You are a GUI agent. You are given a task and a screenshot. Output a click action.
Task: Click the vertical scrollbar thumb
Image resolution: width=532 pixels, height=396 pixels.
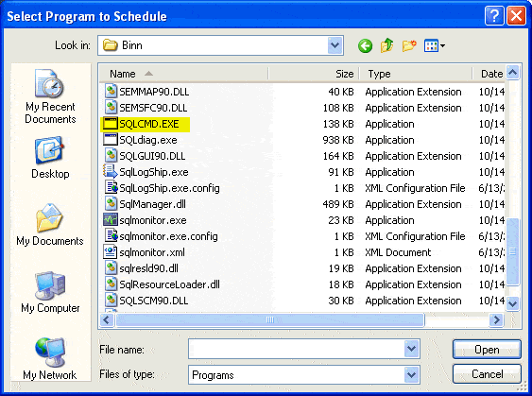513,251
